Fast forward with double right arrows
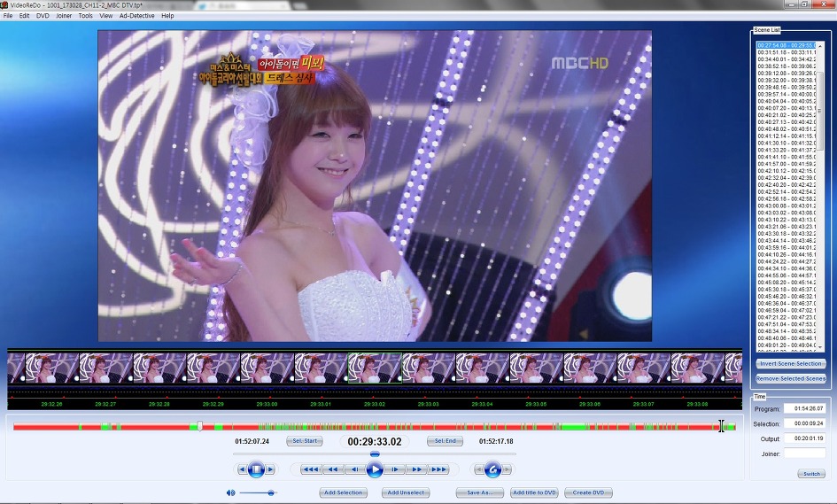This screenshot has height=504, width=837. 416,469
